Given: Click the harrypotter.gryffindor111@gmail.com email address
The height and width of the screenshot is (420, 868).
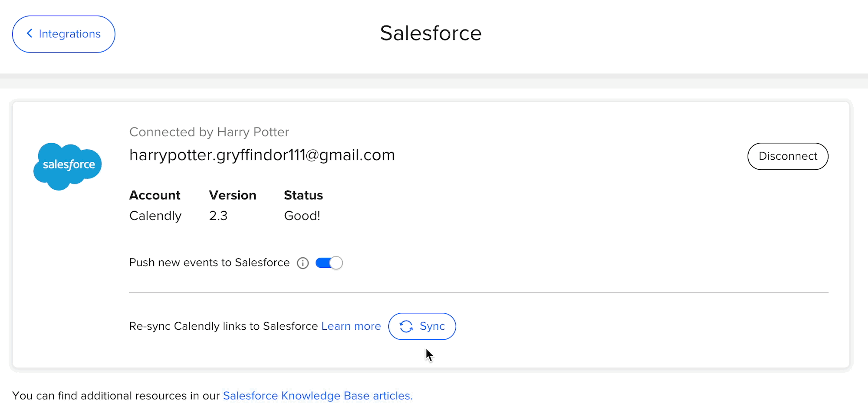Looking at the screenshot, I should point(262,155).
